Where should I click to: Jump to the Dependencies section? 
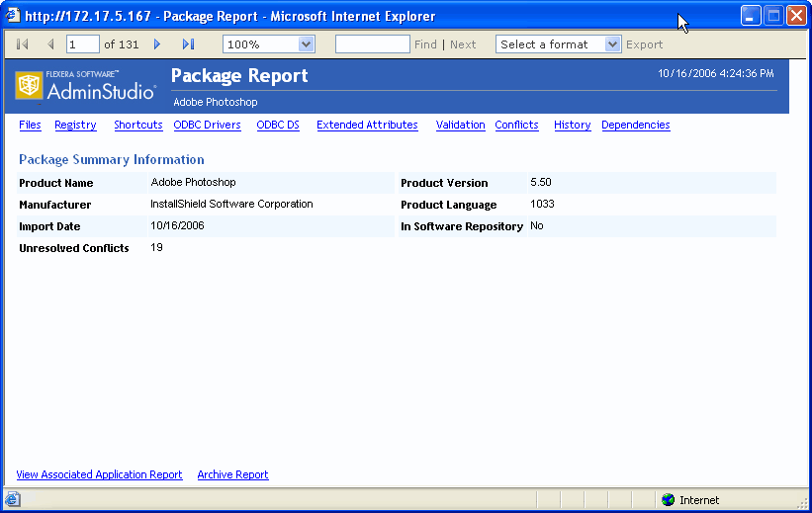635,126
